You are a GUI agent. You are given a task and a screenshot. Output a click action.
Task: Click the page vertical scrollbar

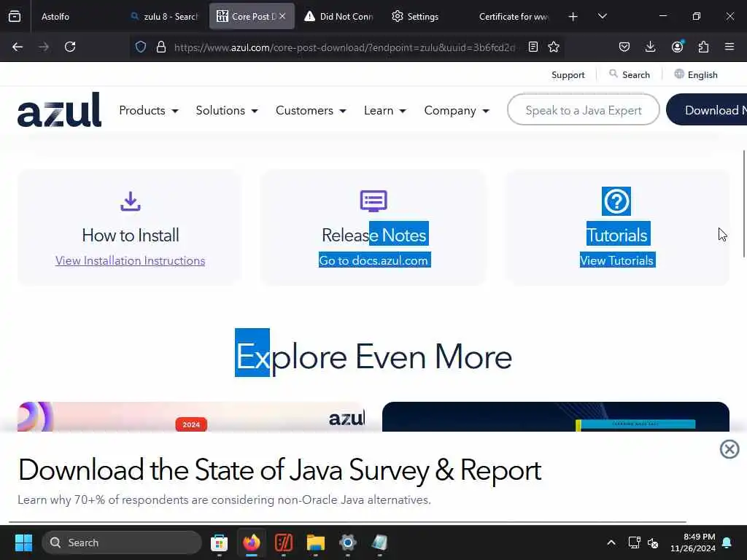(x=743, y=204)
